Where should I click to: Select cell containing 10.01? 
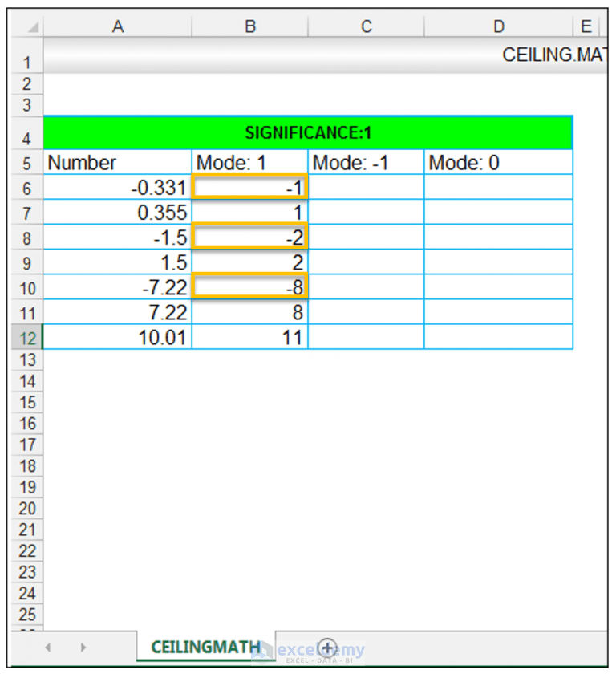118,338
